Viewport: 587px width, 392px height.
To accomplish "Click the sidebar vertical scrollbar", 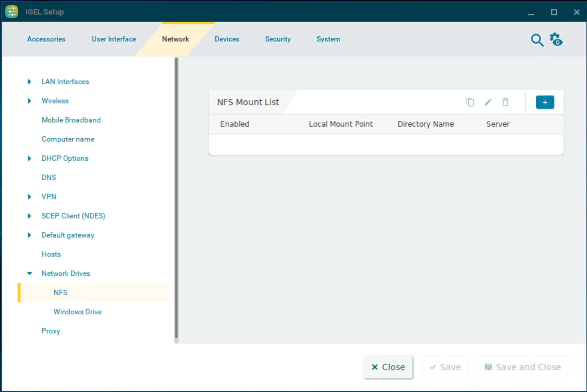I will [x=176, y=200].
